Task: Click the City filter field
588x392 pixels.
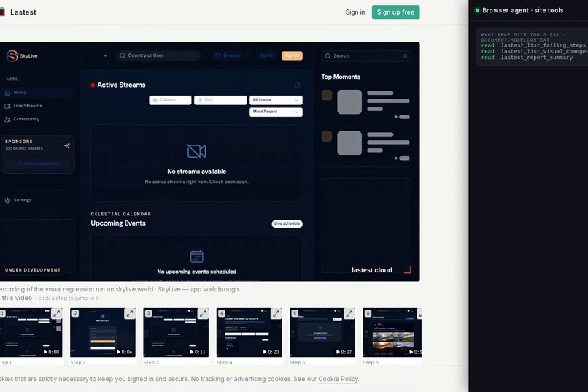Action: [220, 100]
